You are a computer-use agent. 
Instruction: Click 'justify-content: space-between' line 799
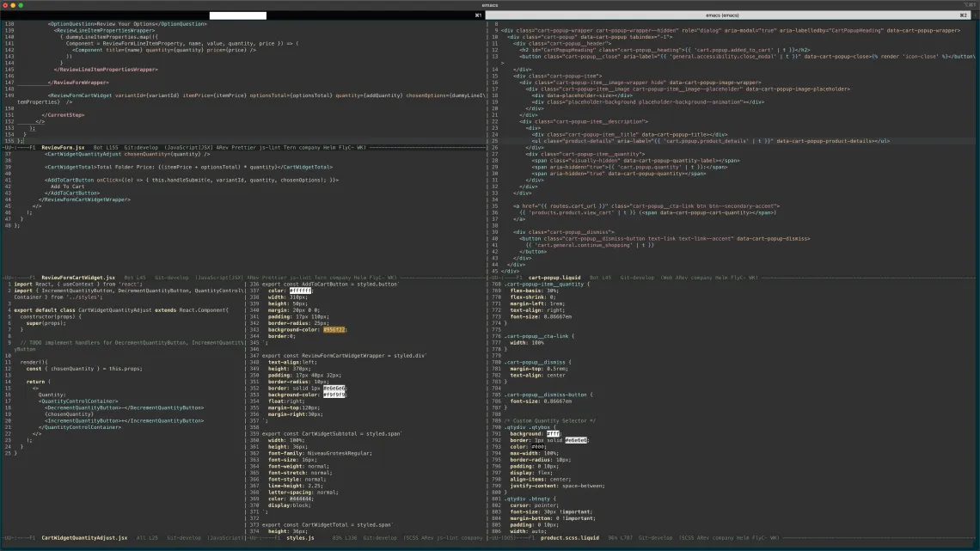[557, 486]
